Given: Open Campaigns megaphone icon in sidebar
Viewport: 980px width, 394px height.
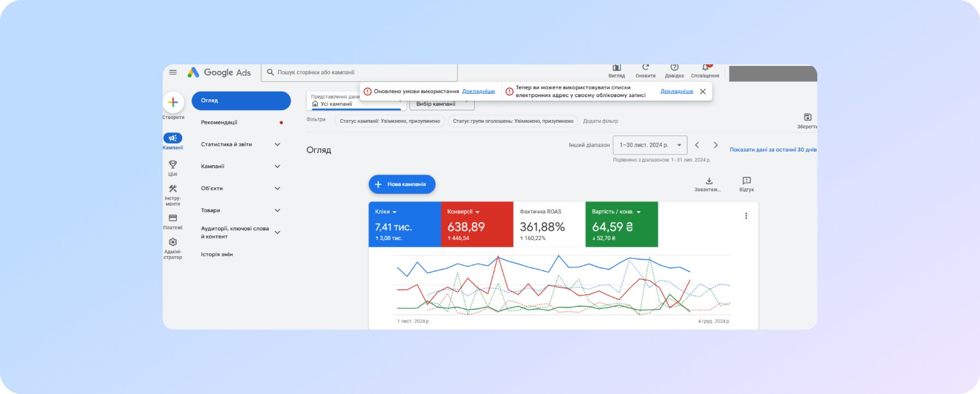Looking at the screenshot, I should click(x=173, y=138).
